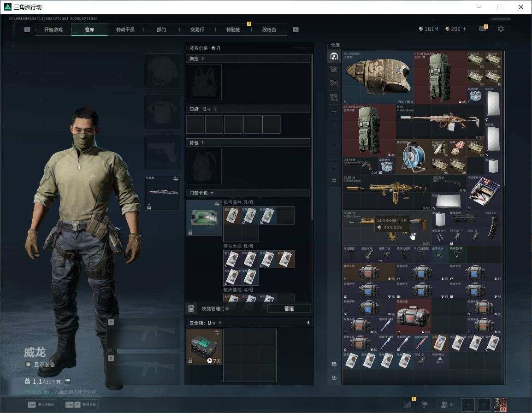Select the safe box thumbnail with 7天 timer
Image resolution: width=532 pixels, height=413 pixels.
(x=204, y=347)
